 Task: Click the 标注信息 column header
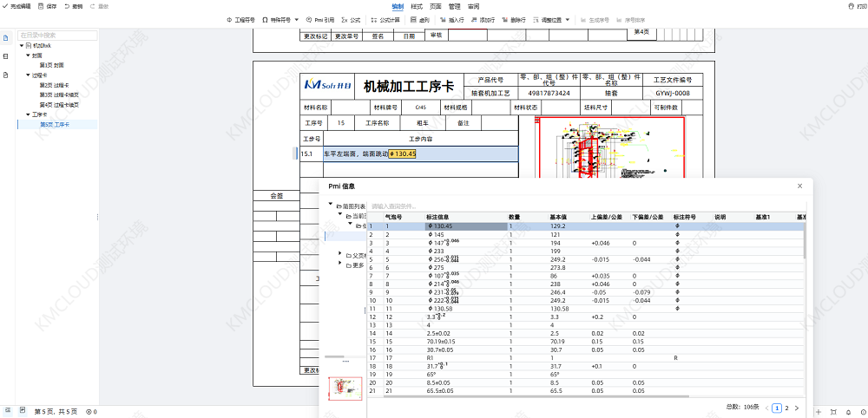[x=437, y=218]
